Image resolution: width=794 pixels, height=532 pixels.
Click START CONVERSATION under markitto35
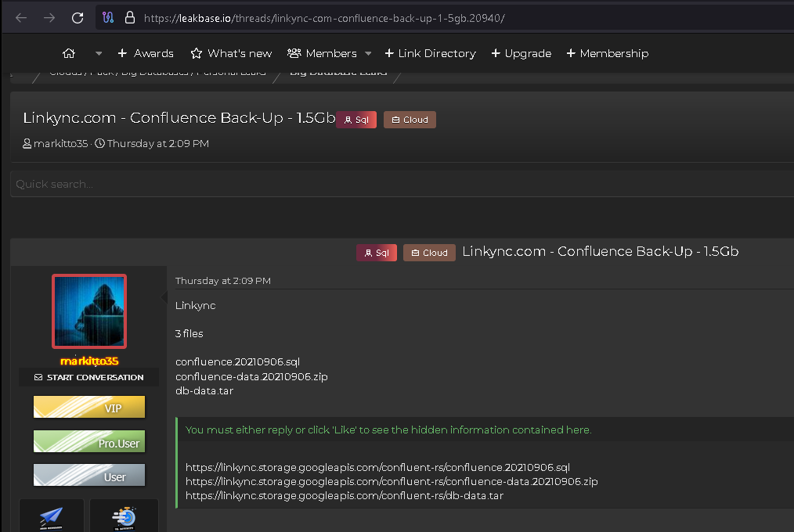point(88,377)
